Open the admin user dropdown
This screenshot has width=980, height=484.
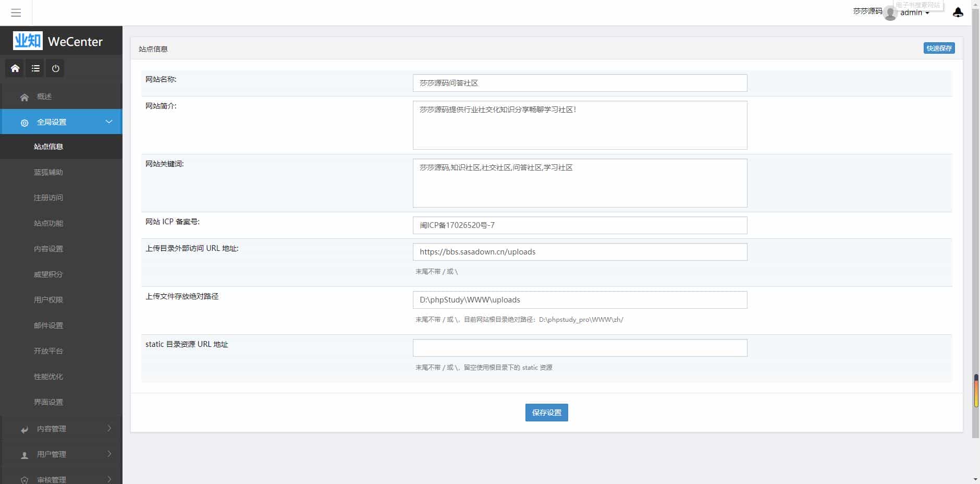915,13
